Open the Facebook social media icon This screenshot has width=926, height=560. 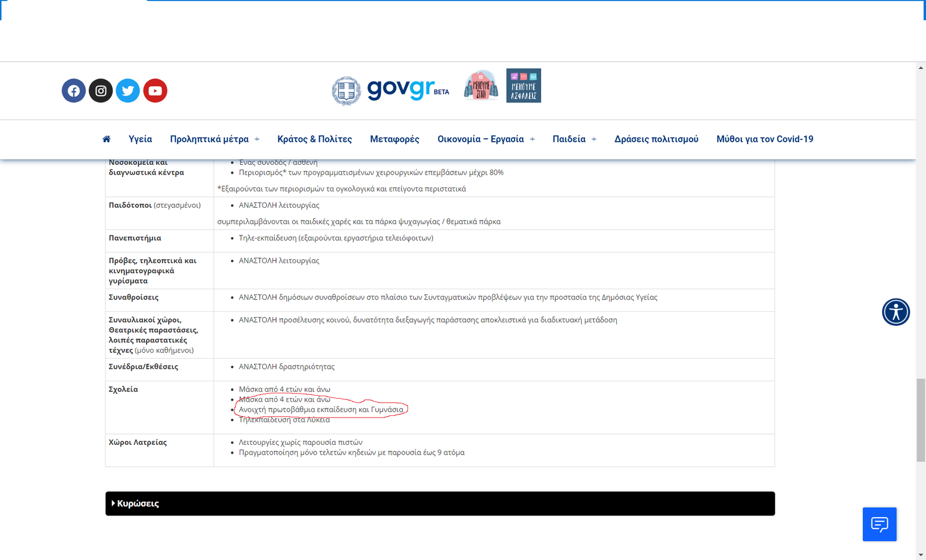pos(74,91)
